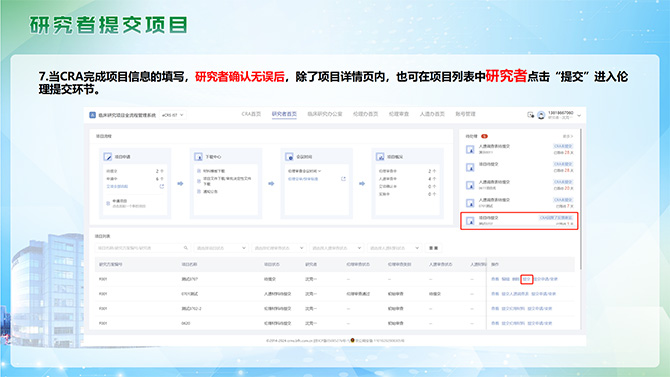The height and width of the screenshot is (377, 670).
Task: Click the user avatar icon in the header
Action: [x=541, y=115]
